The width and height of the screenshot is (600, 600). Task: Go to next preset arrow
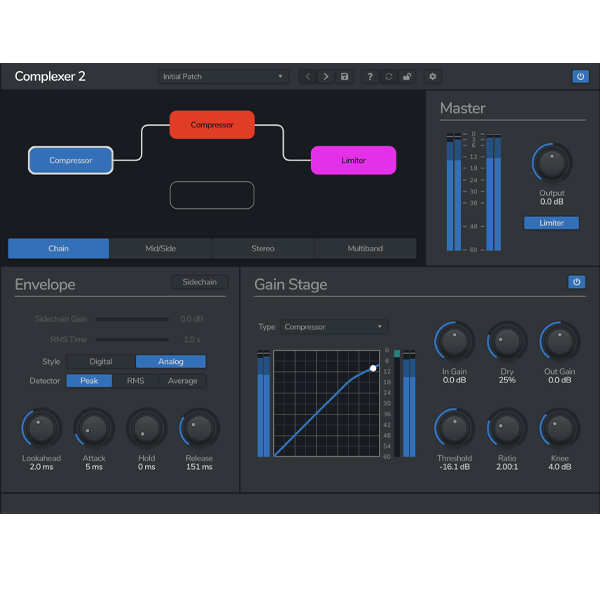[x=326, y=77]
